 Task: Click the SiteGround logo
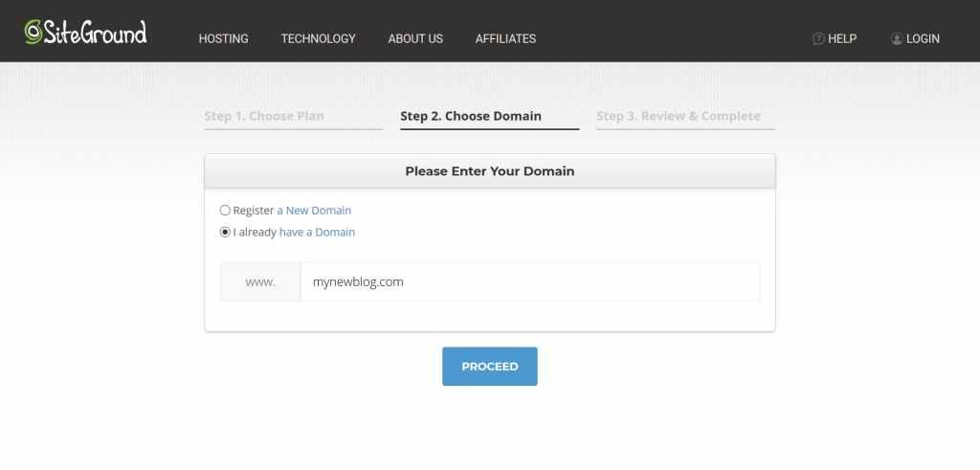[85, 32]
